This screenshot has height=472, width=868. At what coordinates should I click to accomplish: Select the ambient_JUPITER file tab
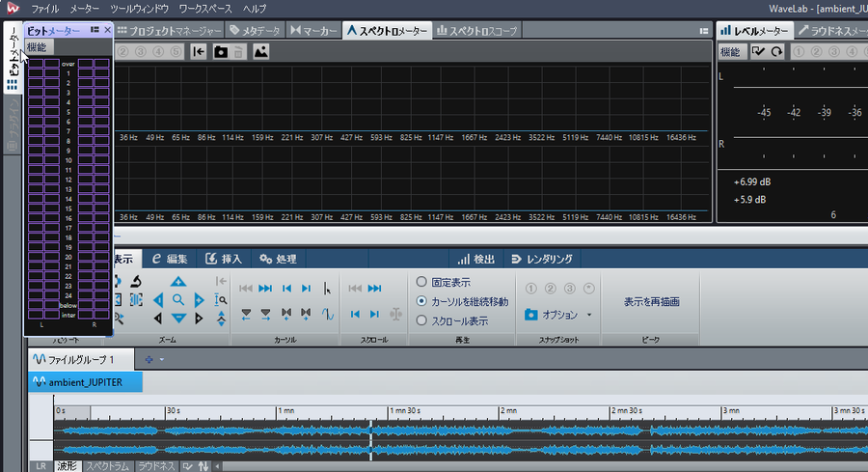85,382
